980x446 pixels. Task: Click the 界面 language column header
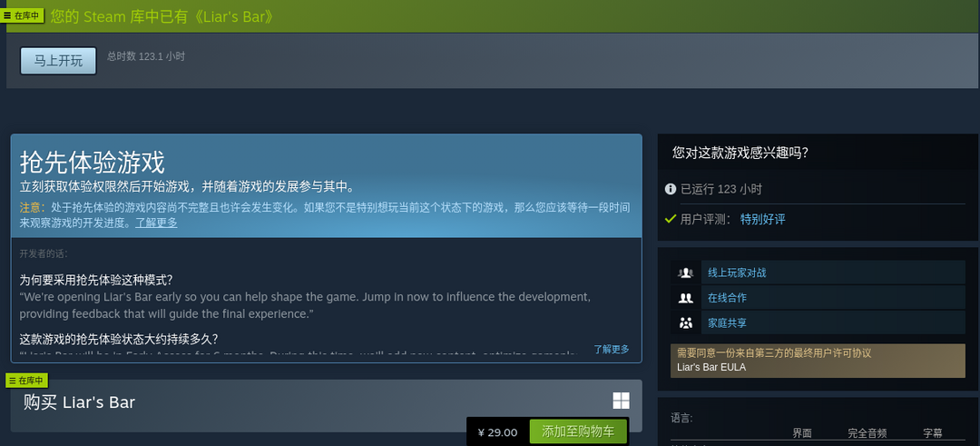coord(802,433)
